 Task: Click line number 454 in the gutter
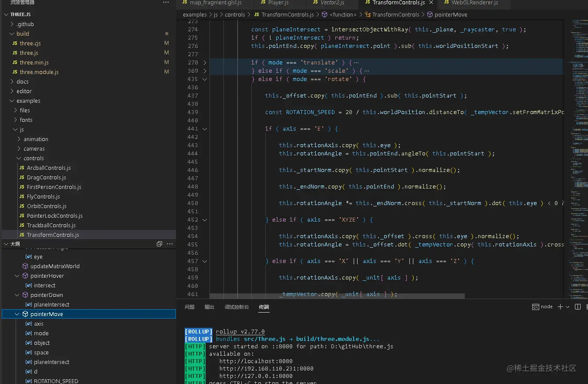[193, 236]
